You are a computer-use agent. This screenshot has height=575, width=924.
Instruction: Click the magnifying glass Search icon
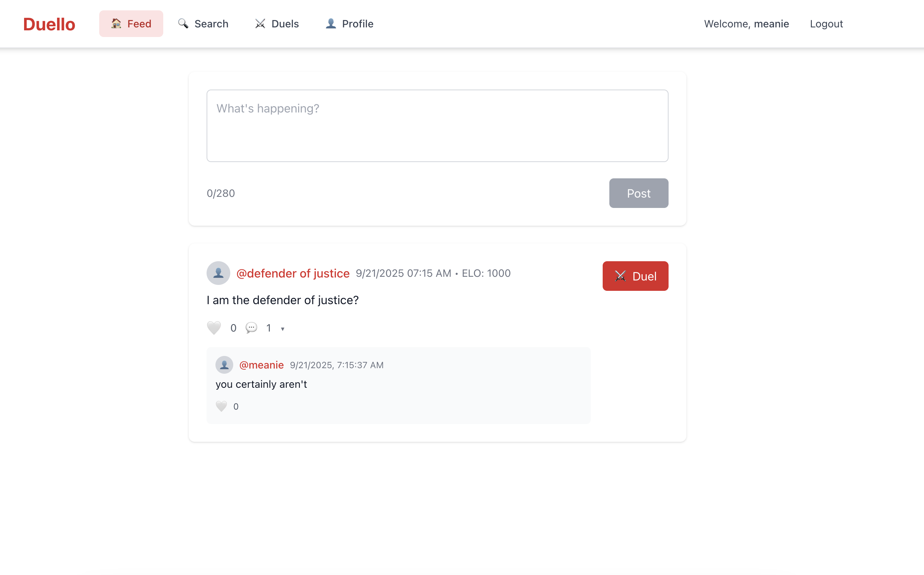[x=183, y=24]
